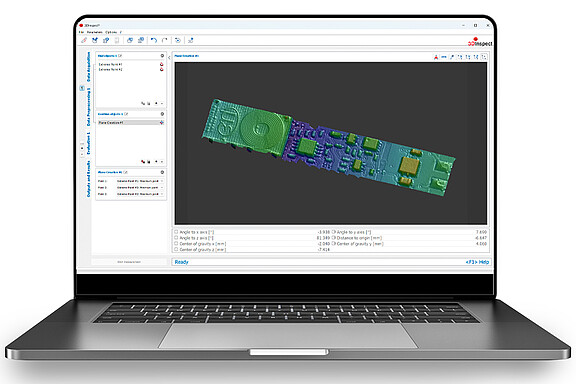Switch to the Data Acquisition vertical tab

tap(88, 67)
